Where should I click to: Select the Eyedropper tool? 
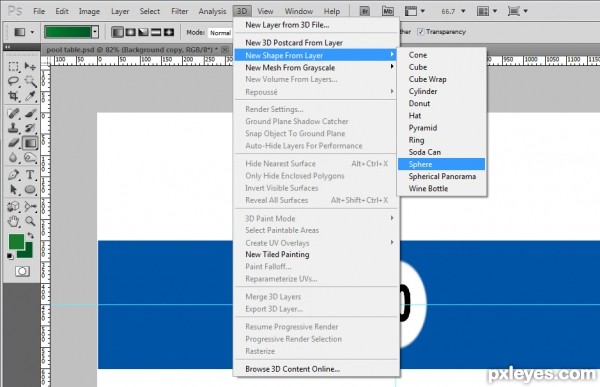(x=30, y=96)
